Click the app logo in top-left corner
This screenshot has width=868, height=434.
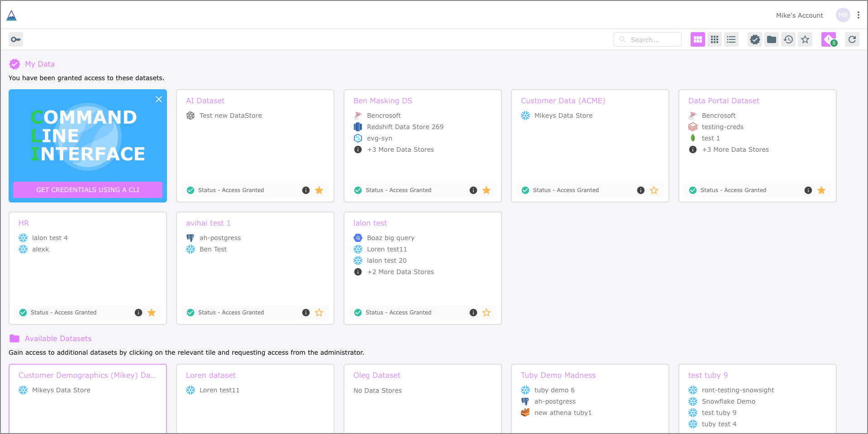[11, 15]
